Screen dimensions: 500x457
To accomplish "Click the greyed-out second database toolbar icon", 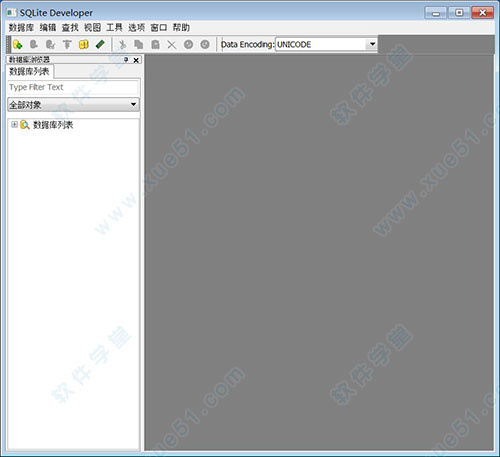I will click(34, 44).
